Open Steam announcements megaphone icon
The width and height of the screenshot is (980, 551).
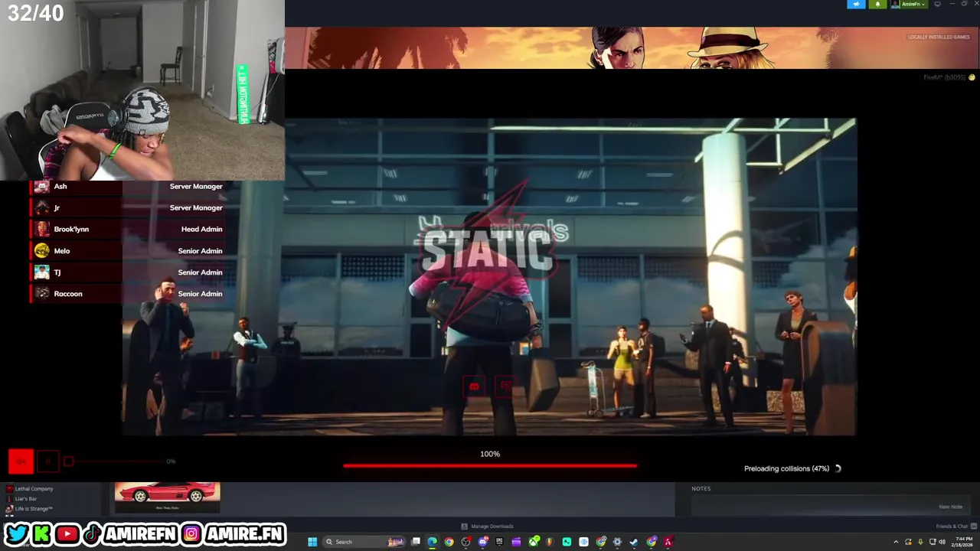pos(856,4)
